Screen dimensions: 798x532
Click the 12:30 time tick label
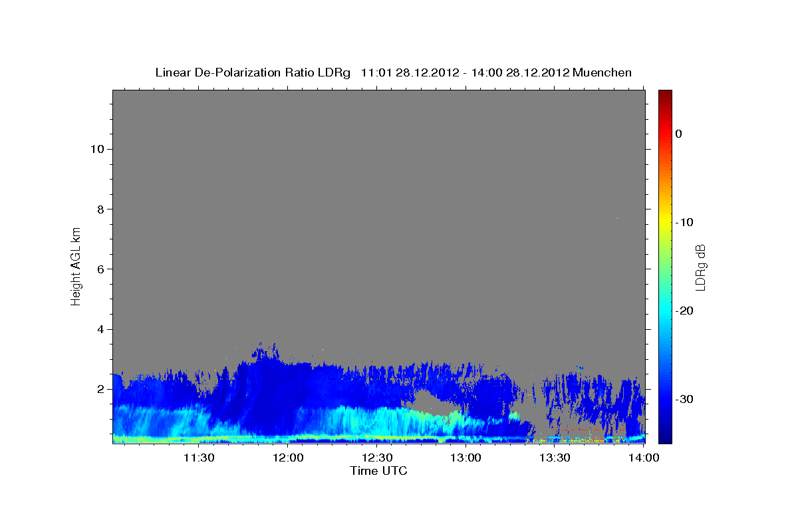tap(377, 458)
